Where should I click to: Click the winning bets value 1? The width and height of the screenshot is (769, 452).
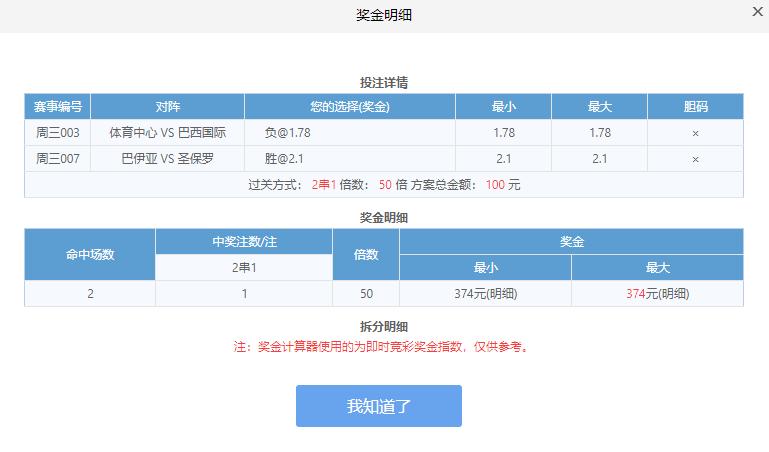click(244, 294)
